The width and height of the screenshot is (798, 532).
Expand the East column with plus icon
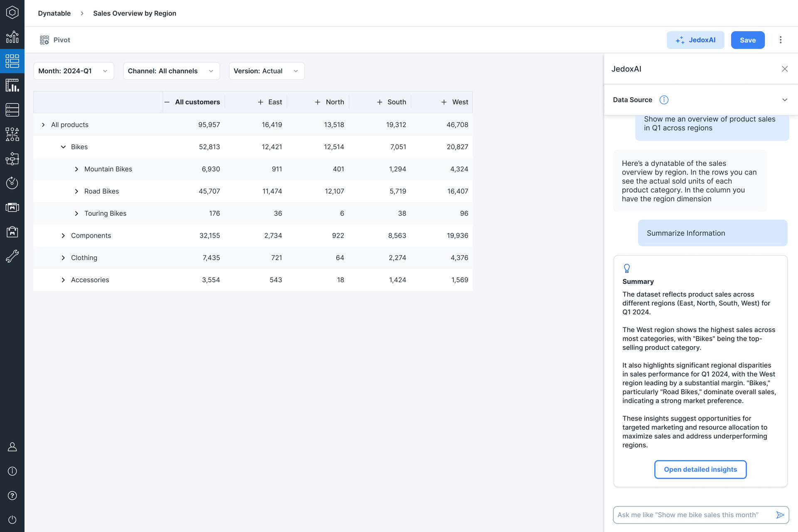[261, 102]
